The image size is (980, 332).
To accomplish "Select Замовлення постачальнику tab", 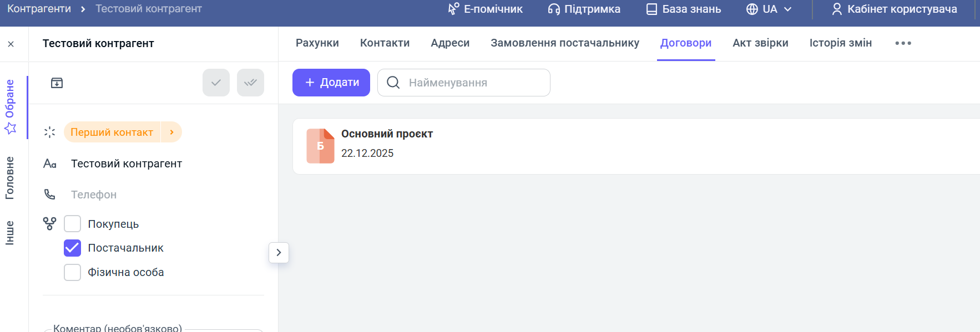I will click(565, 43).
